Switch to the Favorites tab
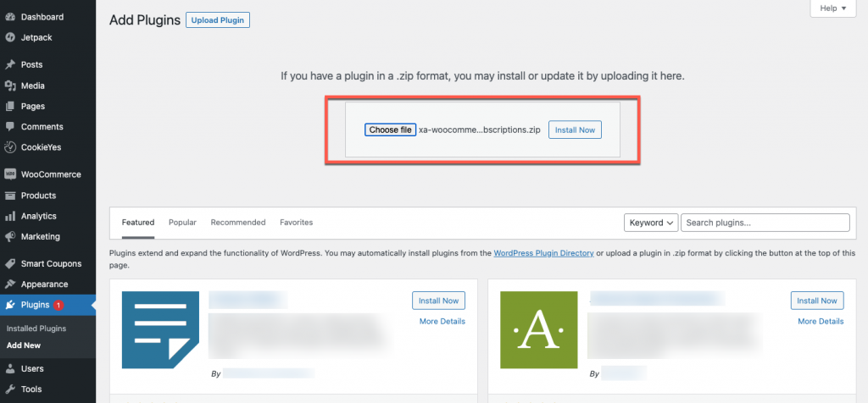868x403 pixels. pyautogui.click(x=296, y=222)
